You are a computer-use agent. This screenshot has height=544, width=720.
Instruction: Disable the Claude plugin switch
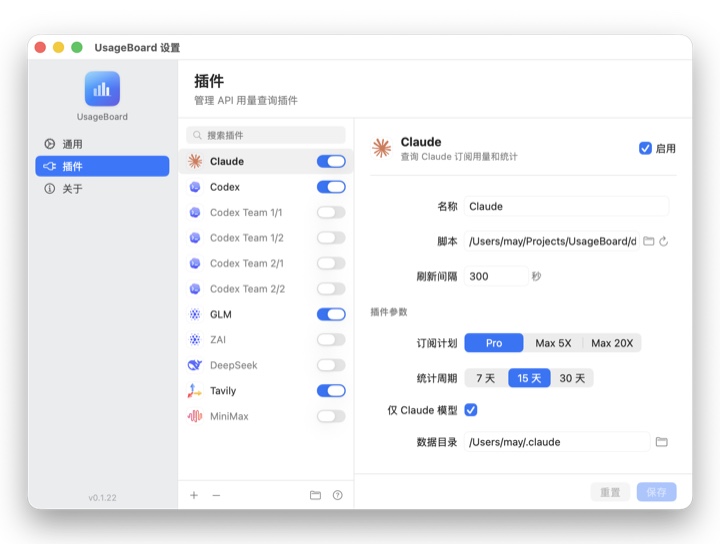pyautogui.click(x=331, y=161)
